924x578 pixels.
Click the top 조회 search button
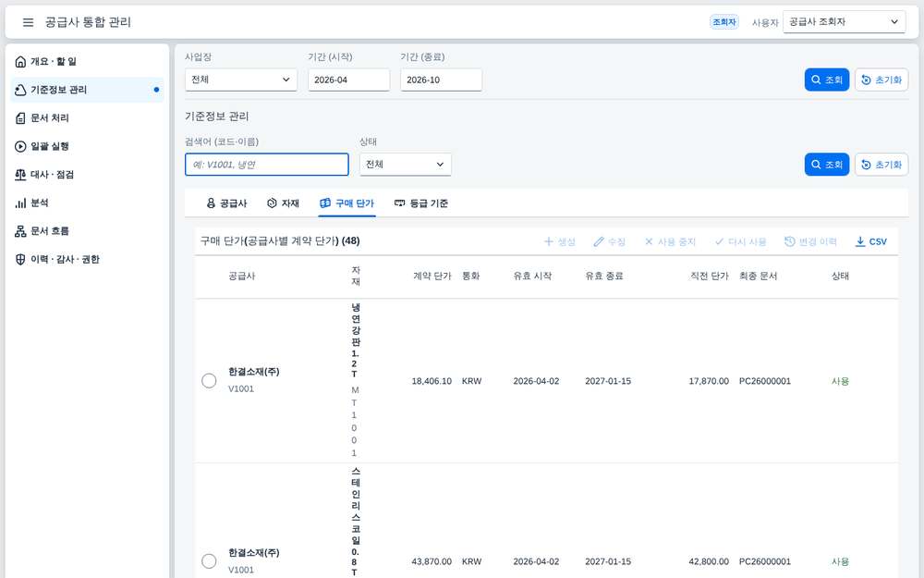pyautogui.click(x=827, y=80)
